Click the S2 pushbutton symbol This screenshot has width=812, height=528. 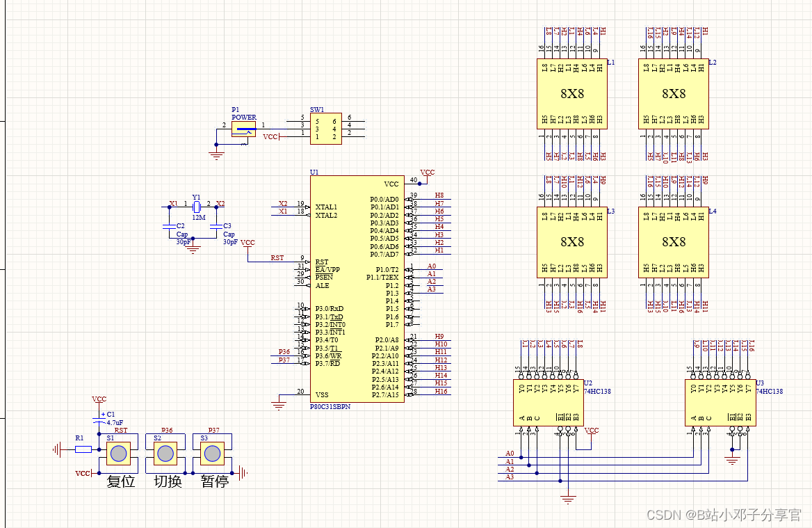click(x=165, y=454)
